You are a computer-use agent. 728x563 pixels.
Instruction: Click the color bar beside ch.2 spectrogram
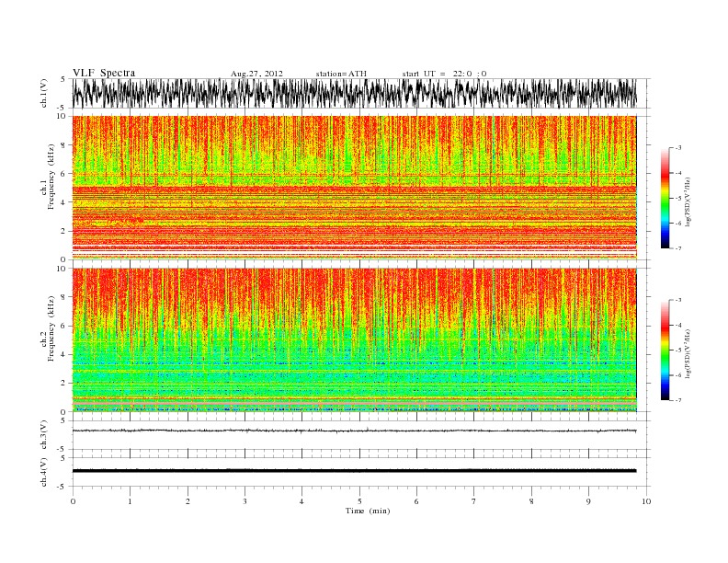pos(665,350)
